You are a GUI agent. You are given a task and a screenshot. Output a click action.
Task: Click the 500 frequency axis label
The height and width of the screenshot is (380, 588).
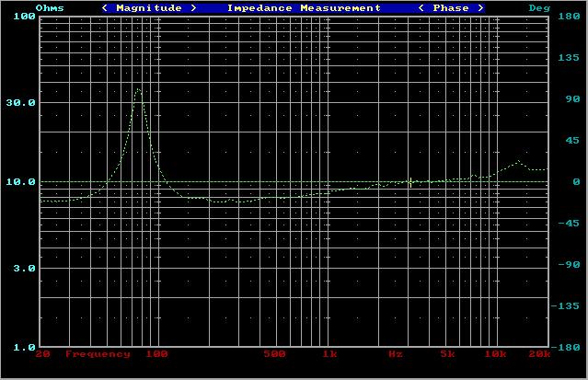[x=275, y=354]
